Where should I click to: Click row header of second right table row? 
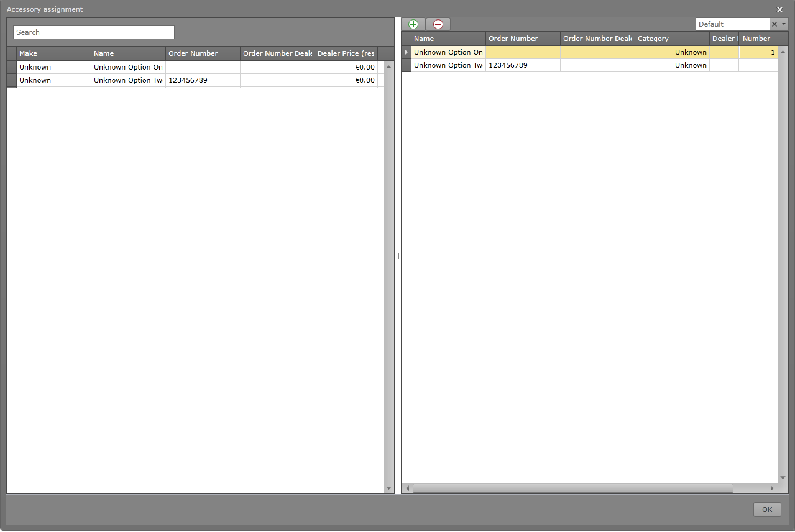[x=407, y=65]
